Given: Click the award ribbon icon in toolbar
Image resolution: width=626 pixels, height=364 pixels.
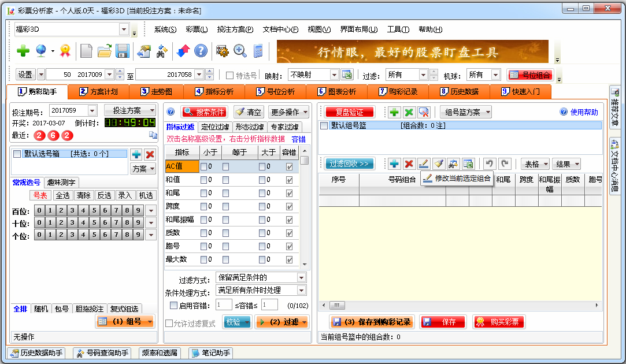Looking at the screenshot, I should click(65, 51).
